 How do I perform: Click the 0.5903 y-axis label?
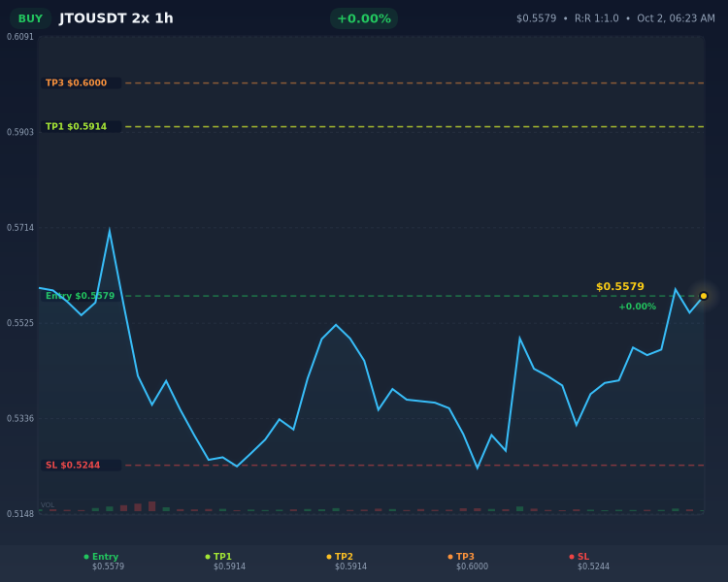click(20, 132)
